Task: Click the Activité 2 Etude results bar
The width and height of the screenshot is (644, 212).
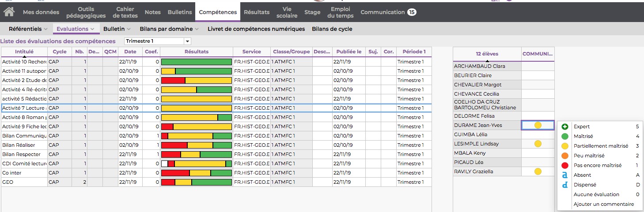Action: [x=197, y=80]
